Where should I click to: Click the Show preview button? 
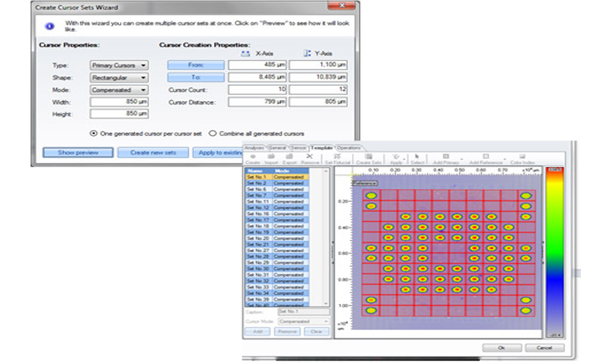78,152
